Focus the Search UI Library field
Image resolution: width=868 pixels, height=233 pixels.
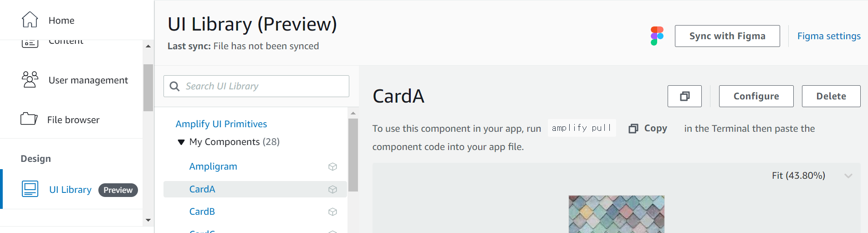pyautogui.click(x=256, y=86)
